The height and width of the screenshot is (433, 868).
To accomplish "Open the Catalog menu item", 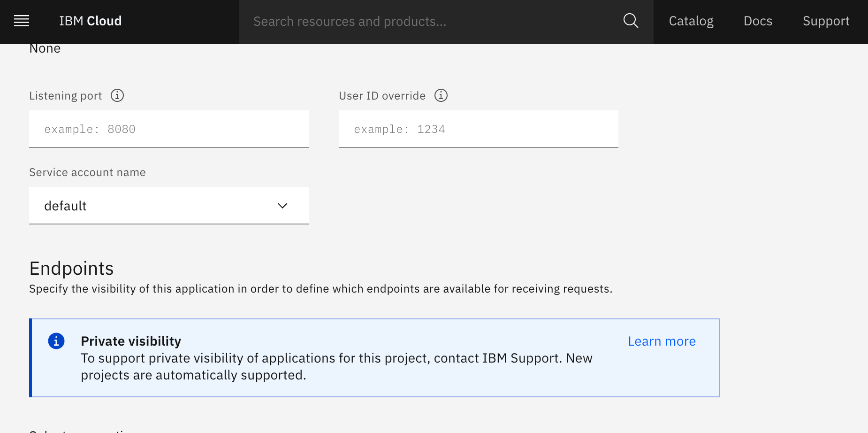I will (x=691, y=21).
